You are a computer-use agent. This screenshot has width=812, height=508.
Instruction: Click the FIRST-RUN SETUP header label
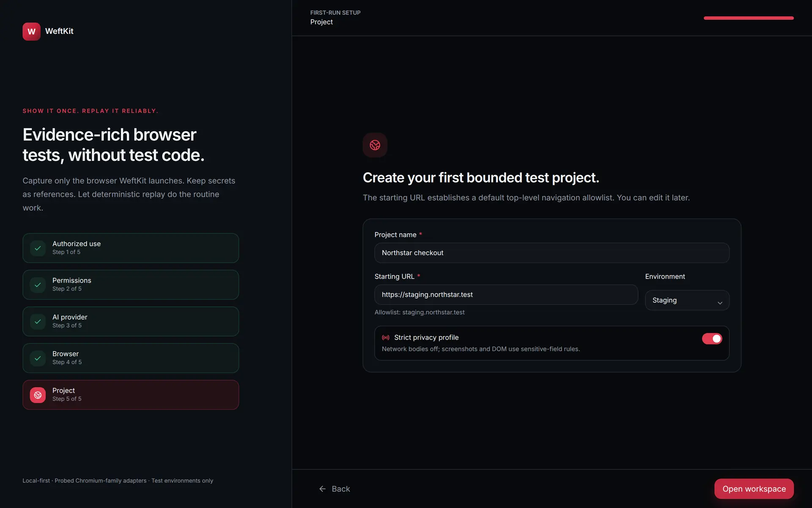coord(335,13)
